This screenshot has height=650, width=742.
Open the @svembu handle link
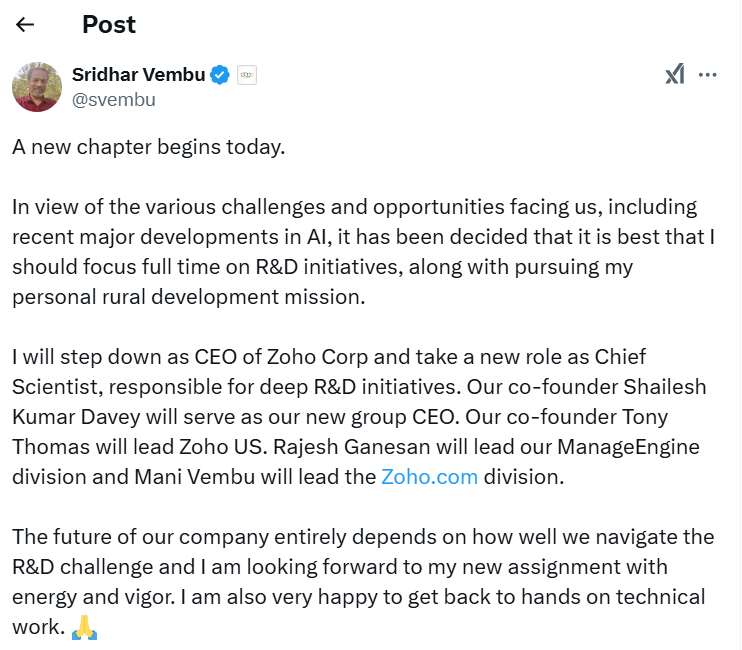114,100
